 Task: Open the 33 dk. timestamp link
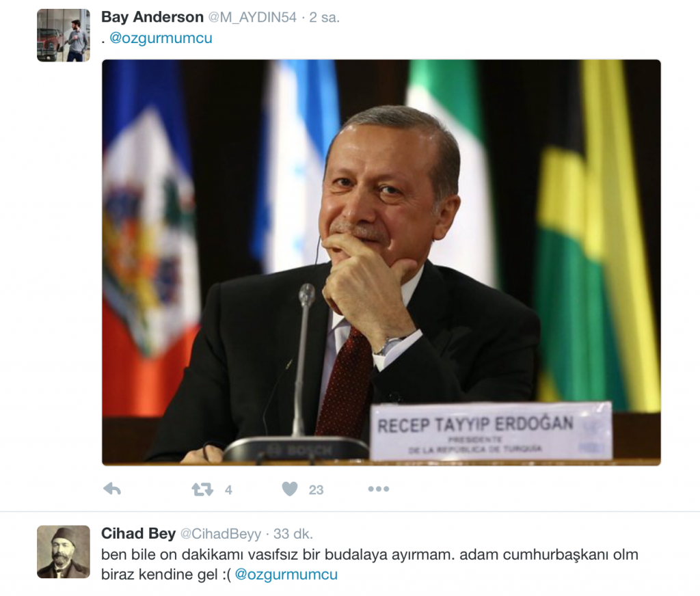tap(293, 534)
